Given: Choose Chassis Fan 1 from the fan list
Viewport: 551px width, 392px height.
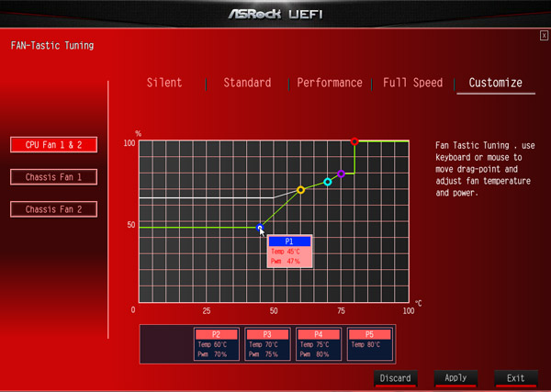Looking at the screenshot, I should 53,177.
